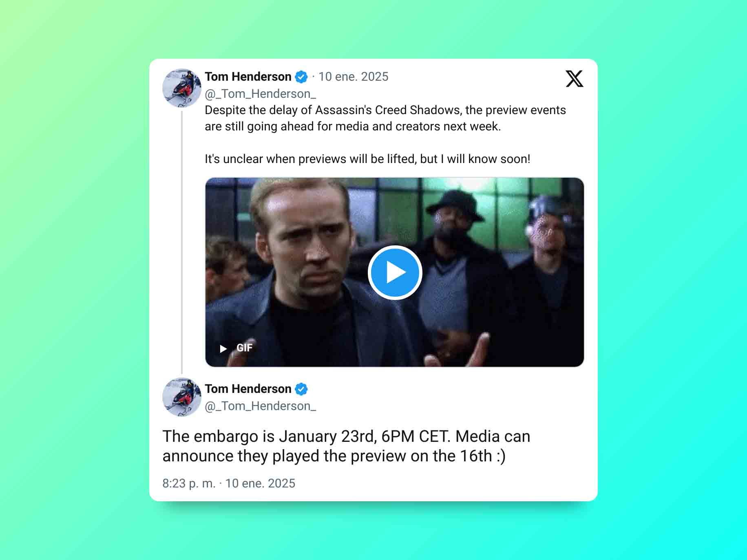Image resolution: width=747 pixels, height=560 pixels.
Task: Open Tom Henderson name on reply tweet
Action: (248, 389)
